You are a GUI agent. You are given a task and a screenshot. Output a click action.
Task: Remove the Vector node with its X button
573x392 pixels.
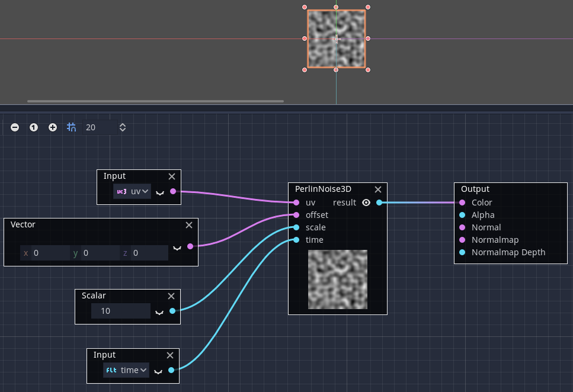pos(188,225)
